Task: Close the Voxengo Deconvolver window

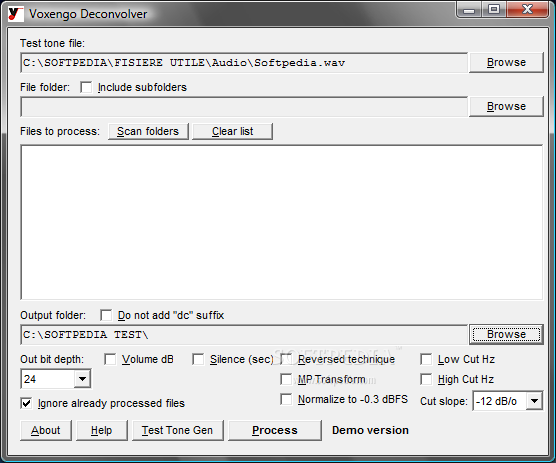Action: click(527, 10)
